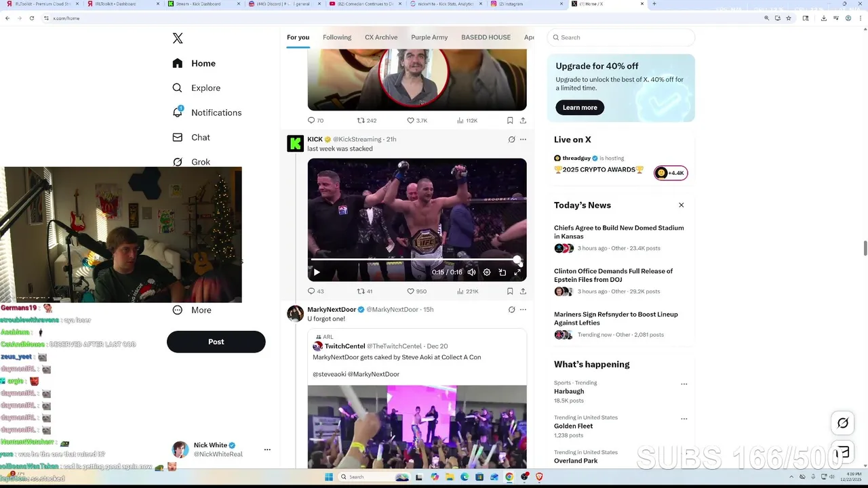The image size is (868, 488).
Task: Switch to the Purple Army tab
Action: pyautogui.click(x=429, y=37)
